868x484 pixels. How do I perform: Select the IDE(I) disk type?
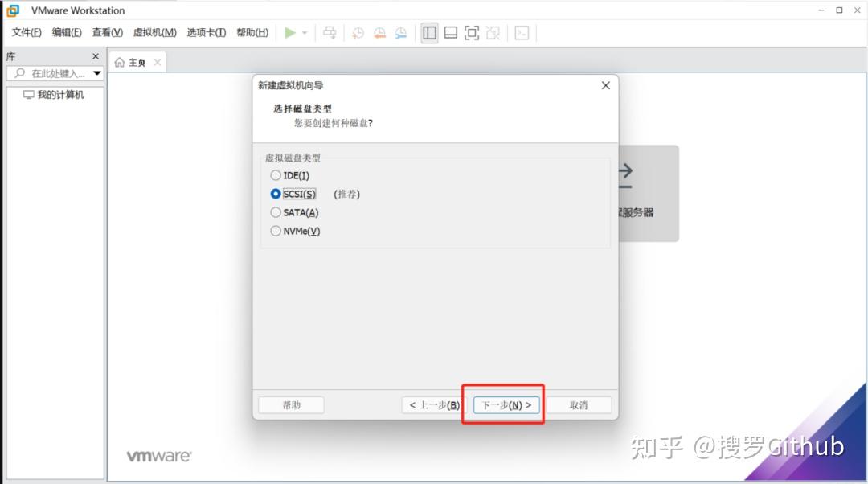point(290,175)
